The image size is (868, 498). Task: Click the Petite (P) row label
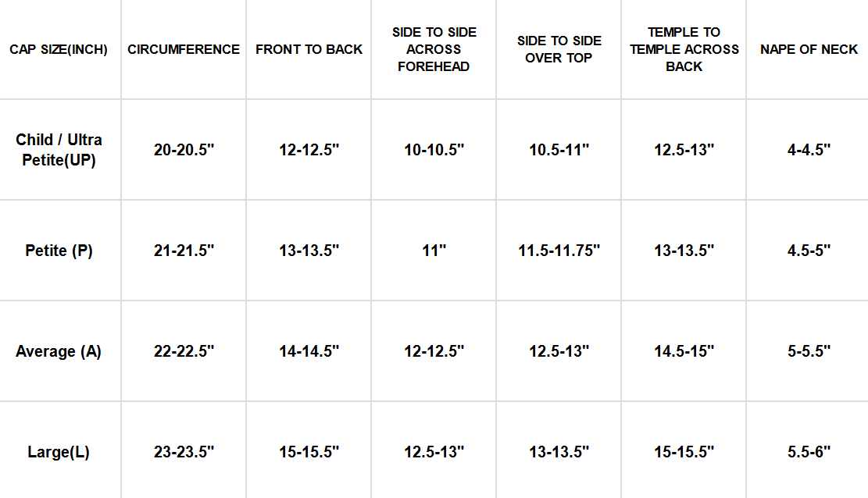point(59,251)
